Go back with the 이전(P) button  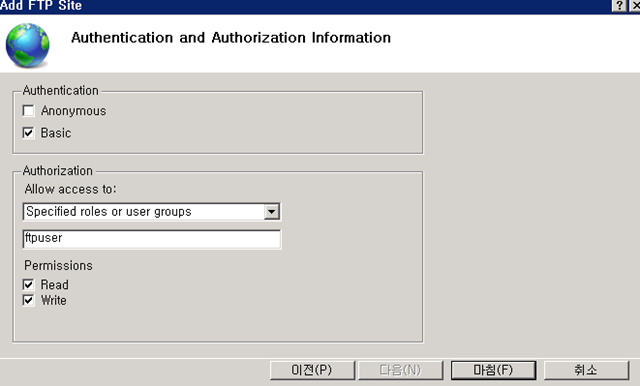coord(312,370)
